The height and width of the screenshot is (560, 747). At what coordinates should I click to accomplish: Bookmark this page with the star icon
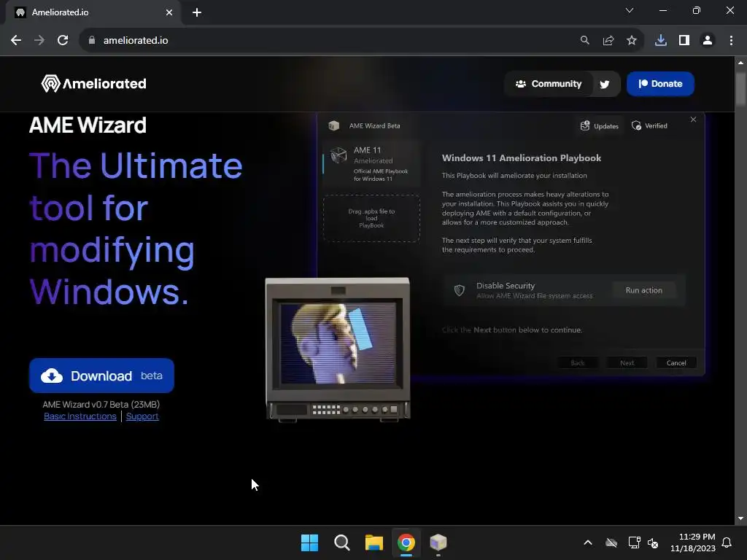point(631,41)
